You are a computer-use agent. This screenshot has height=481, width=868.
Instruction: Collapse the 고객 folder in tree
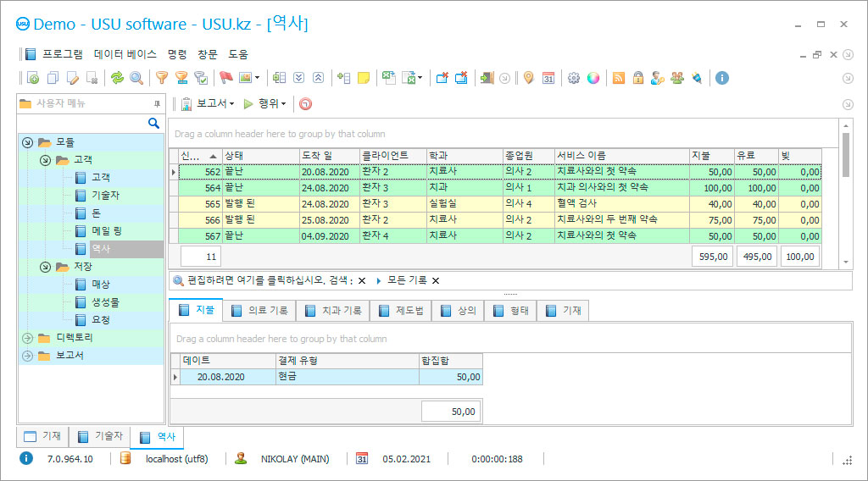pyautogui.click(x=46, y=160)
